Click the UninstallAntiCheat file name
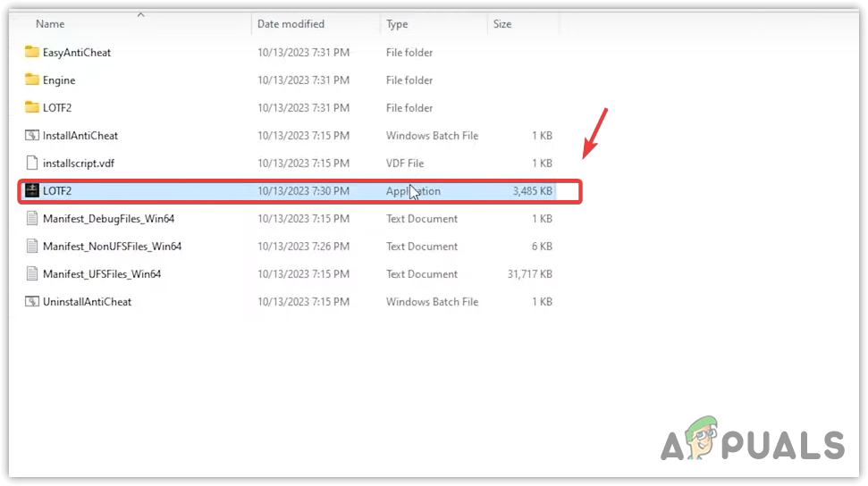868x486 pixels. click(87, 301)
